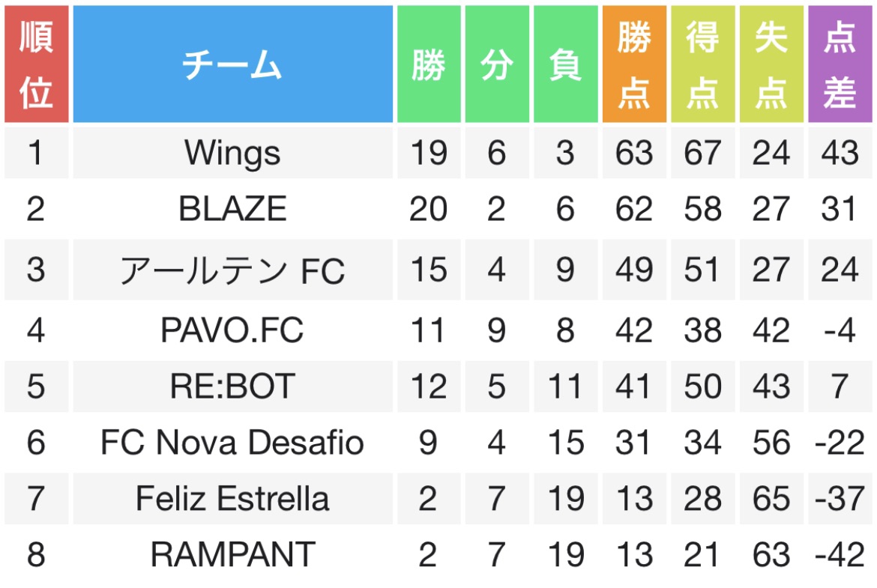
Task: Click the 得点 goals scored header
Action: [x=703, y=64]
